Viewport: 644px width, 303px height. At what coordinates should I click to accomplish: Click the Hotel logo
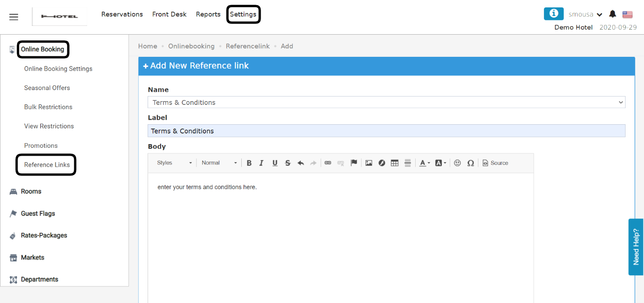point(60,17)
